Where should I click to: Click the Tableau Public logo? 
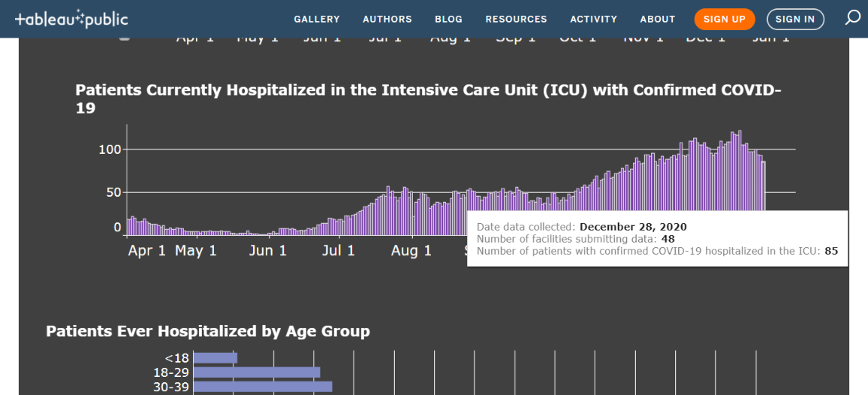click(72, 20)
